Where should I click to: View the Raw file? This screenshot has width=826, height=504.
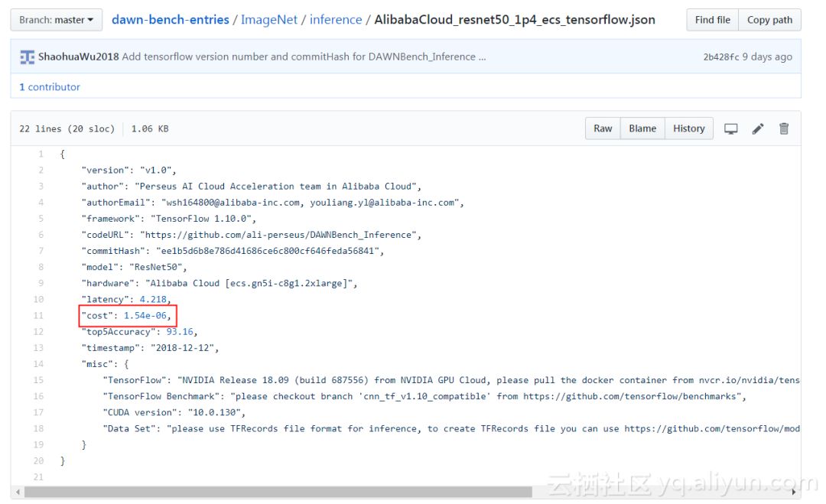(x=603, y=128)
